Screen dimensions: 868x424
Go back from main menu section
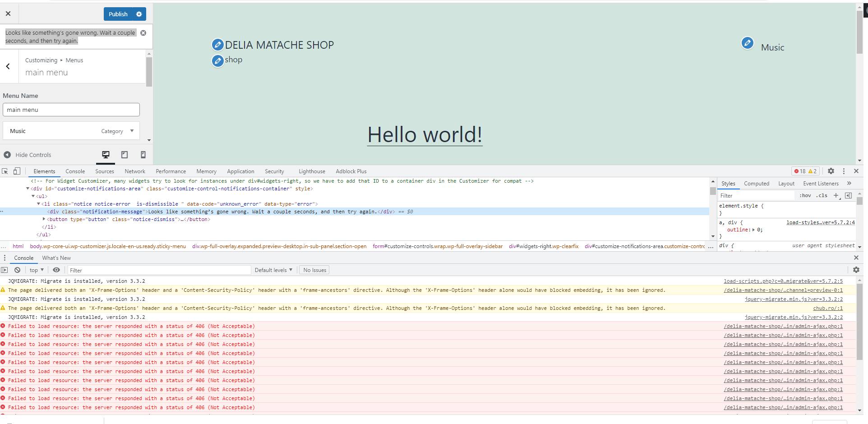pos(8,66)
